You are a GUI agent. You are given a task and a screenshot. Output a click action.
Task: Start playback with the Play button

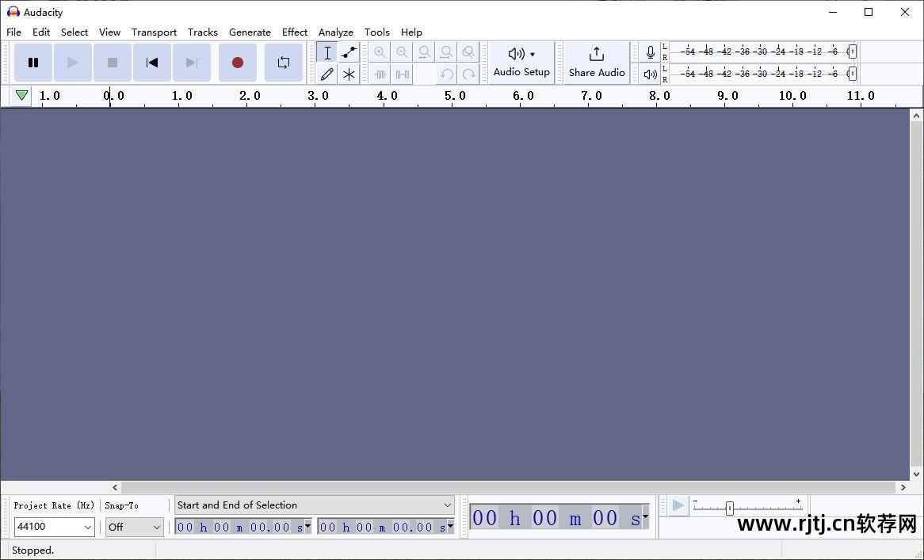tap(72, 63)
